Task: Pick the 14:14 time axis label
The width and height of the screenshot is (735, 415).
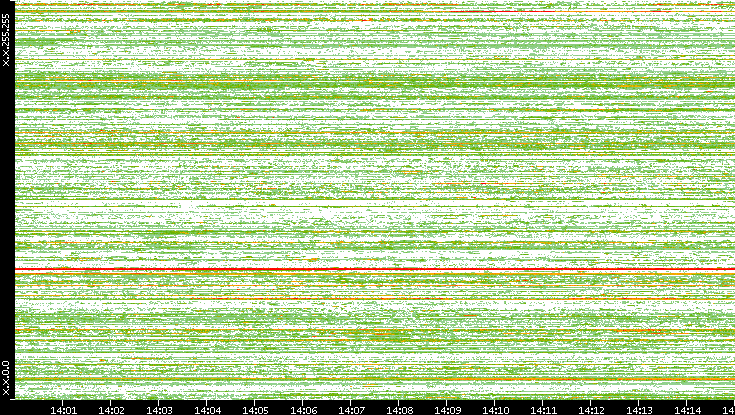Action: [x=687, y=410]
